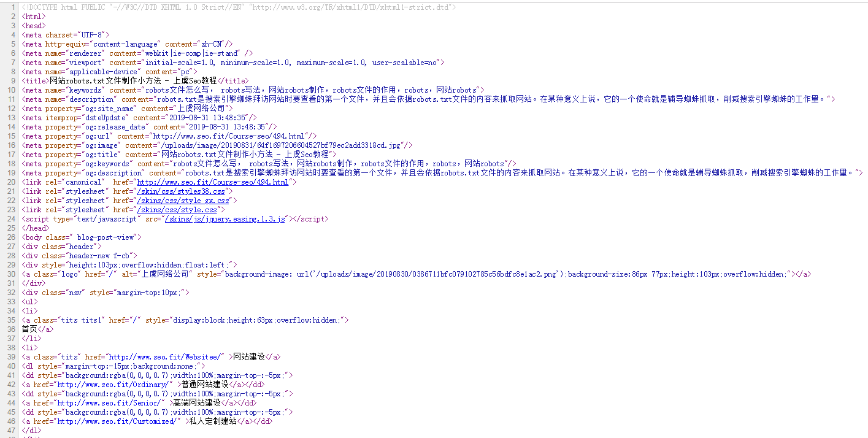Click the og:release_date meta tag line
Image resolution: width=868 pixels, height=438 pixels.
(149, 127)
